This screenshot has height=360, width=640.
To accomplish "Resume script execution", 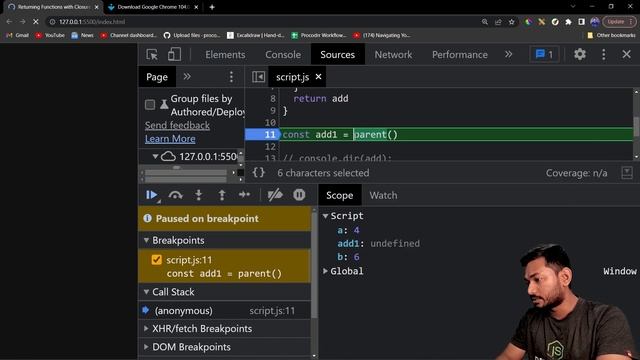I will 152,195.
